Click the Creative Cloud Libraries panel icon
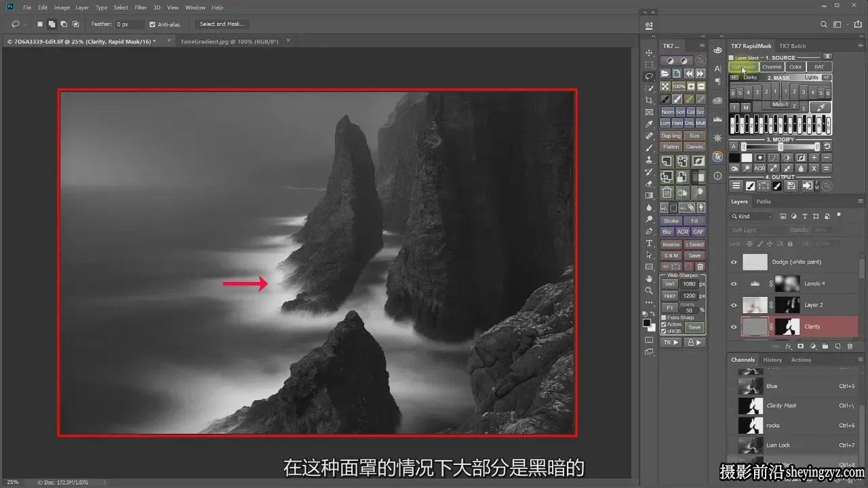 point(717,100)
